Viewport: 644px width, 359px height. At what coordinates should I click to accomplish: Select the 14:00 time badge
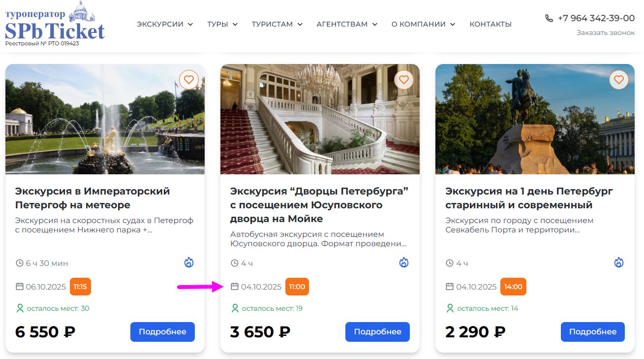pos(513,287)
